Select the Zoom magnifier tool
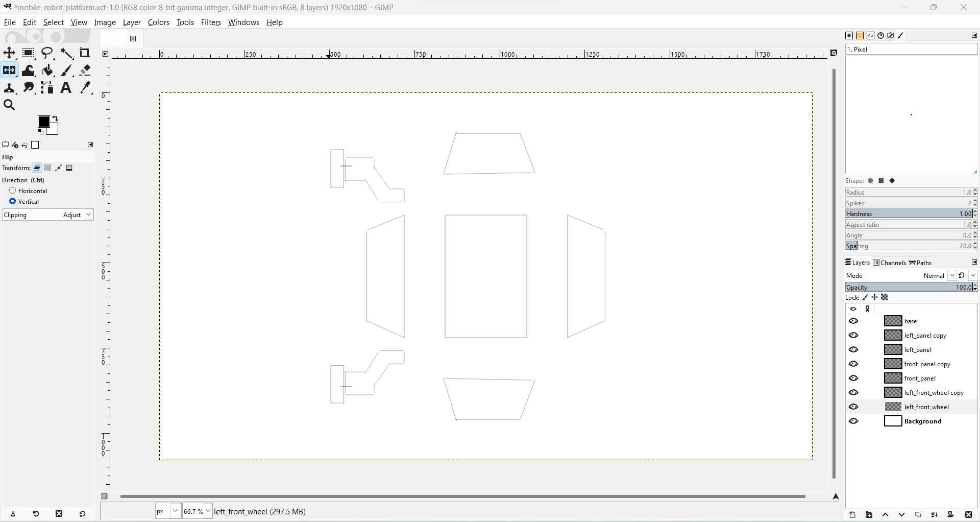Image resolution: width=980 pixels, height=522 pixels. pyautogui.click(x=9, y=105)
